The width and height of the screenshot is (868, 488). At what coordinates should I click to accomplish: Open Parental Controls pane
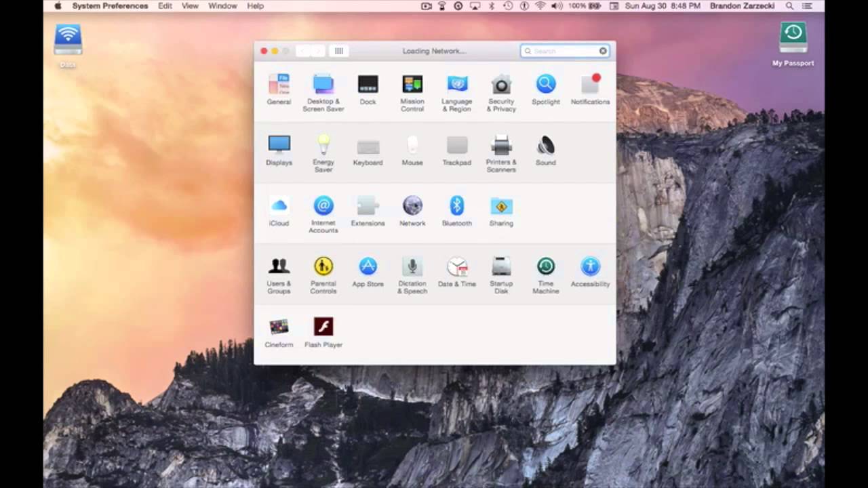pyautogui.click(x=323, y=275)
